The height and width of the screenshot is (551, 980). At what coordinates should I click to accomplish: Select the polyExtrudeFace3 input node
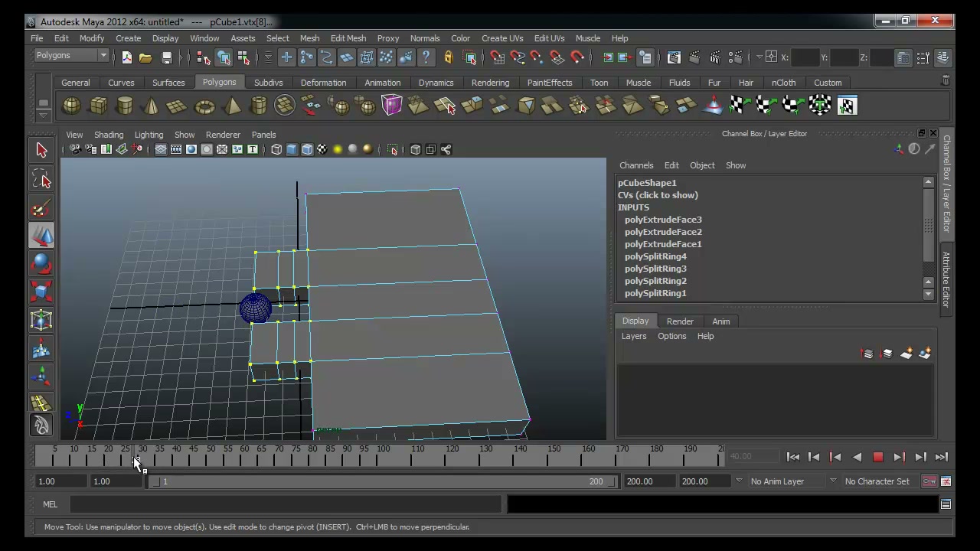tap(663, 220)
